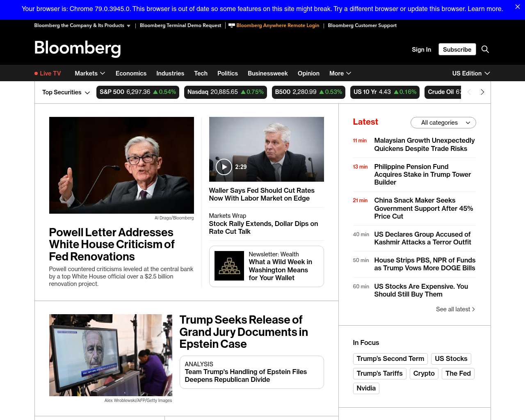Open the Top Securities dropdown
Viewport: 525px width, 420px height.
pyautogui.click(x=66, y=92)
